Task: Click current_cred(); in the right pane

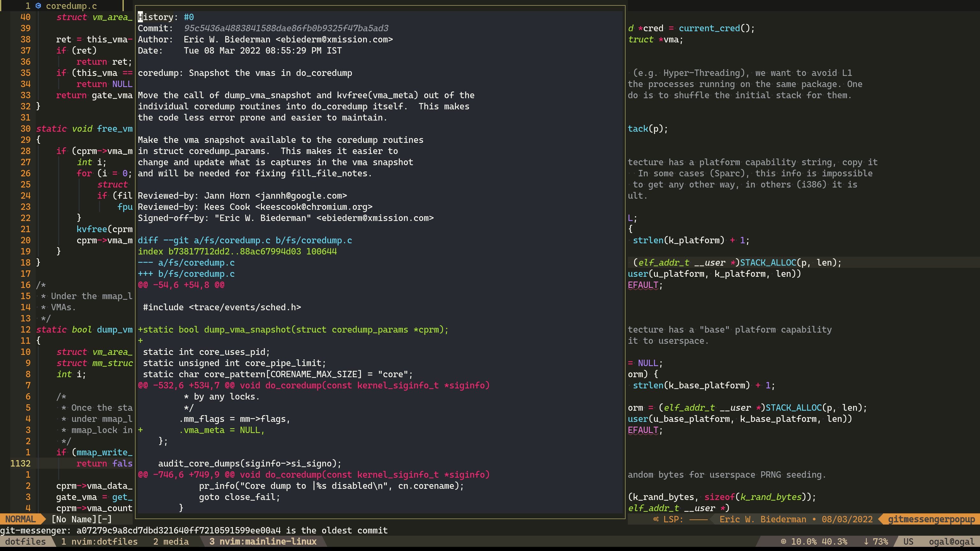Action: coord(716,28)
